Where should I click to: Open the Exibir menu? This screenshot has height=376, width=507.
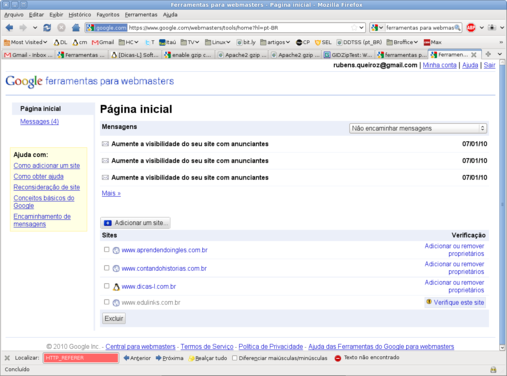coord(56,15)
